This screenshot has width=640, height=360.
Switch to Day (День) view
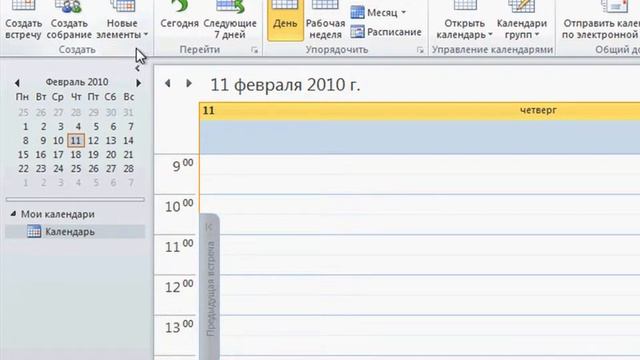[285, 20]
